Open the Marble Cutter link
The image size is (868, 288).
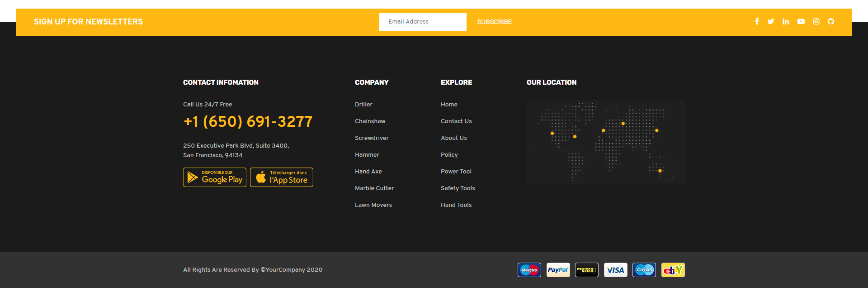(374, 188)
